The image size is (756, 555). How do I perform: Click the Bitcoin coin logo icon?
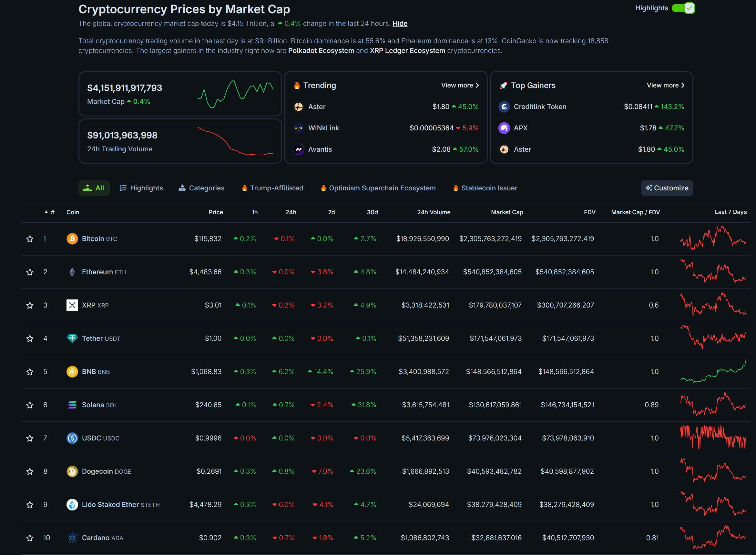click(72, 239)
